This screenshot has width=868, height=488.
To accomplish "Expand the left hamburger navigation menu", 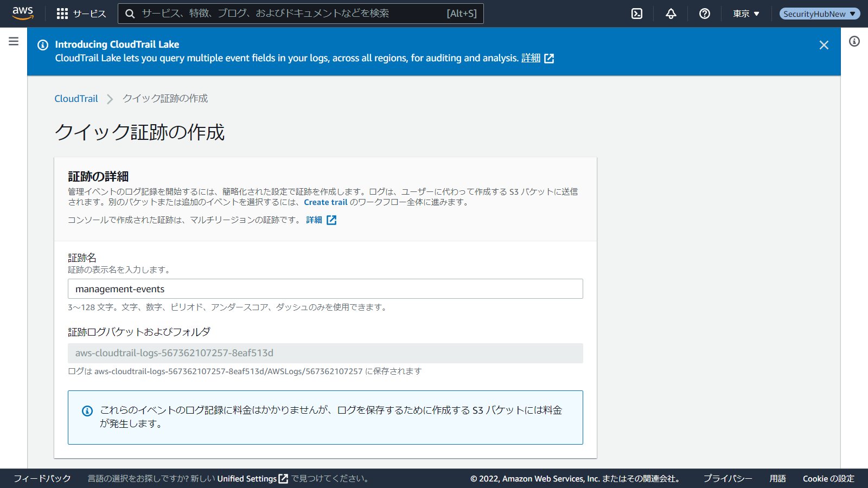I will 14,41.
